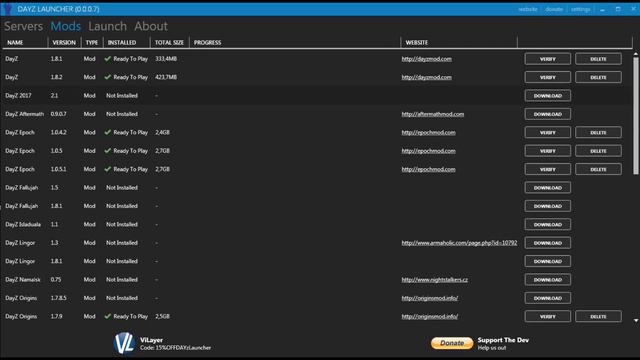Open epochmod.com link for Epoch 1.0.4.2
Image resolution: width=640 pixels, height=360 pixels.
(428, 132)
